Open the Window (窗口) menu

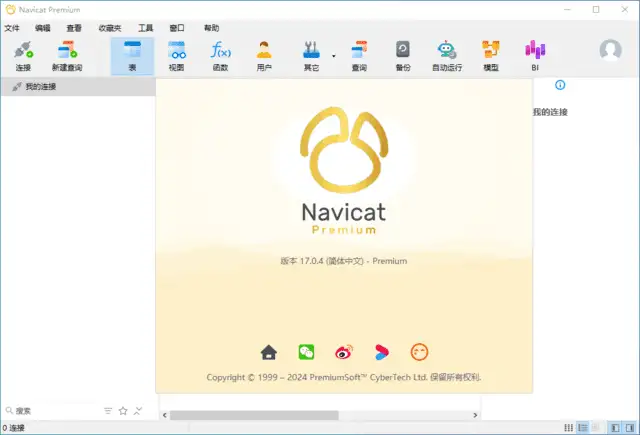pos(177,28)
